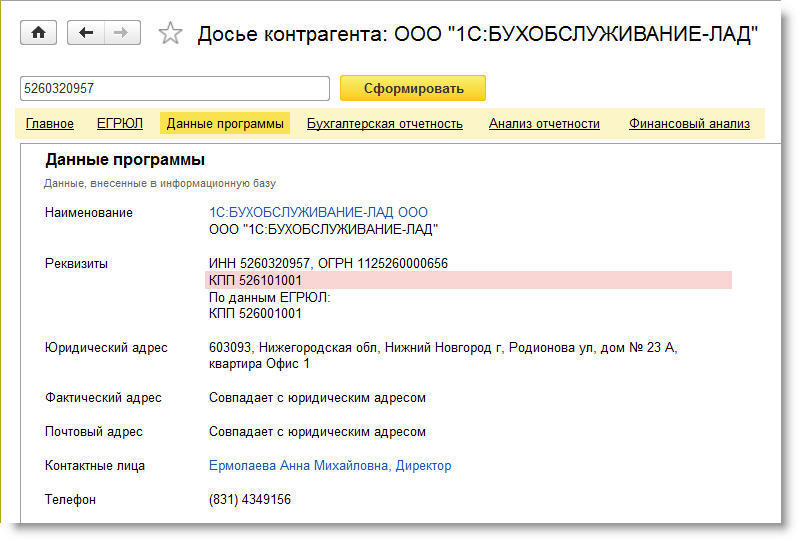Image resolution: width=797 pixels, height=539 pixels.
Task: Go forward with the right arrow
Action: (x=122, y=32)
